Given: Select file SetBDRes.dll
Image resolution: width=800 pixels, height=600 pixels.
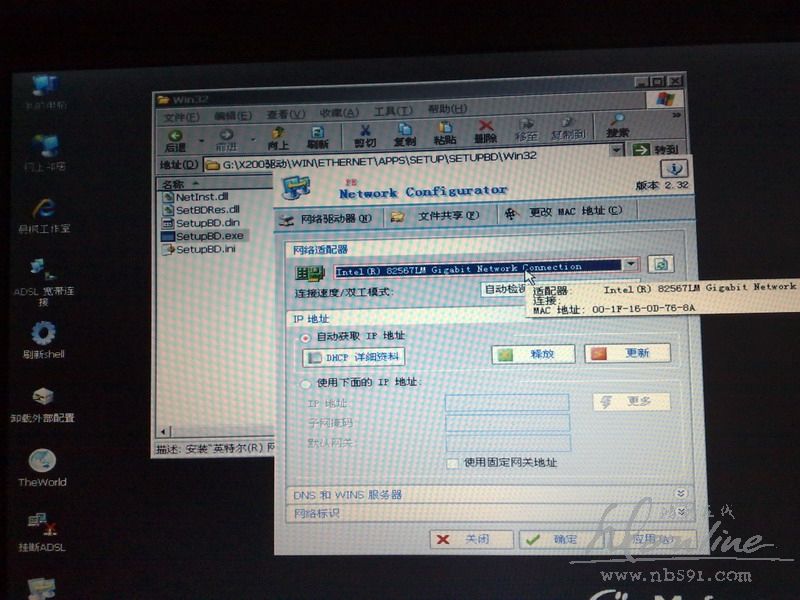Looking at the screenshot, I should pos(201,210).
